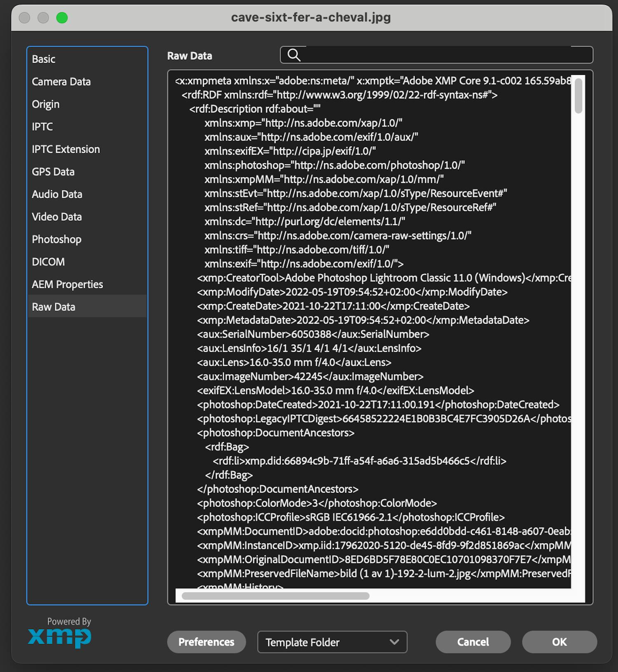Viewport: 618px width, 672px height.
Task: Click the horizontal scrollbar of raw data
Action: click(x=275, y=596)
